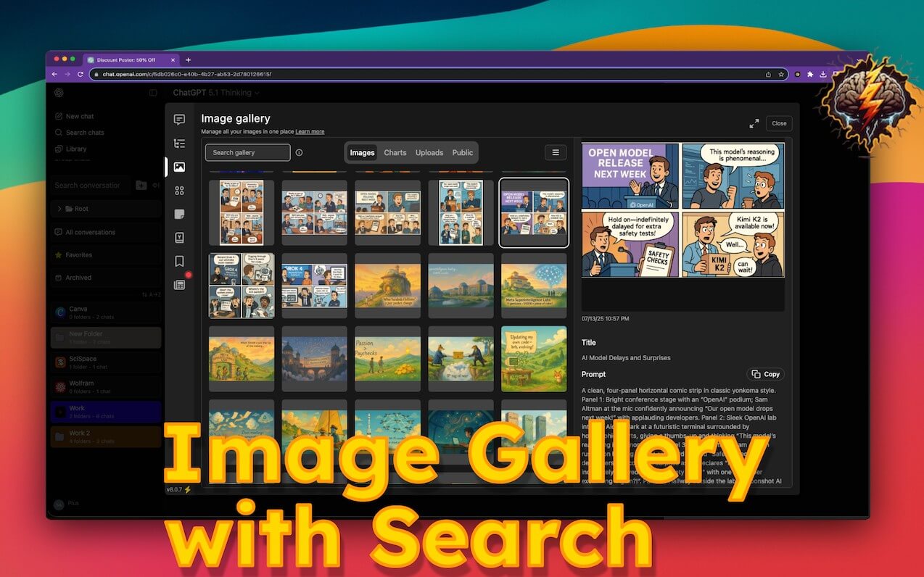Click the Plus account avatar
Screen dimensions: 924x577
(x=59, y=504)
